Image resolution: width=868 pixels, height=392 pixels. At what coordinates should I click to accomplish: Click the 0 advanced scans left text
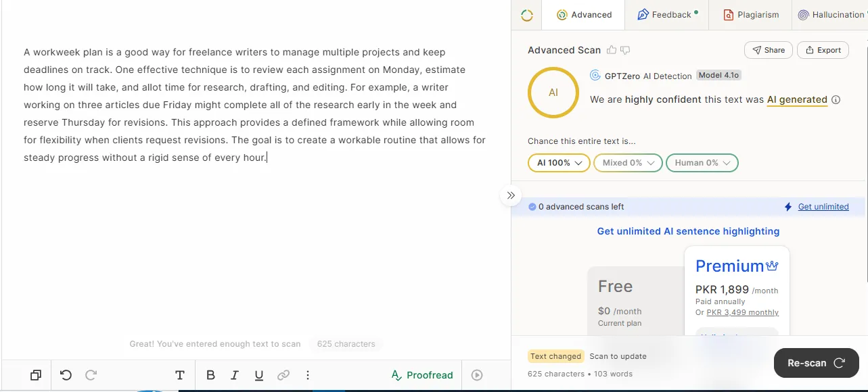581,207
